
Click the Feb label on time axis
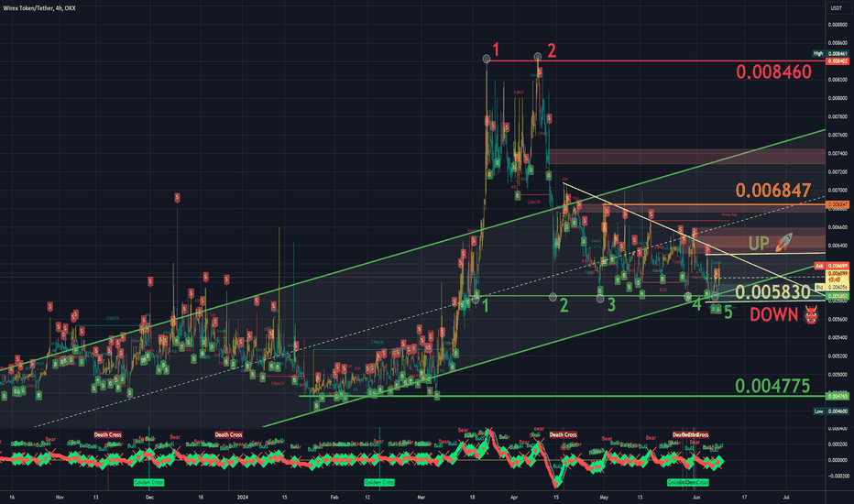click(334, 497)
